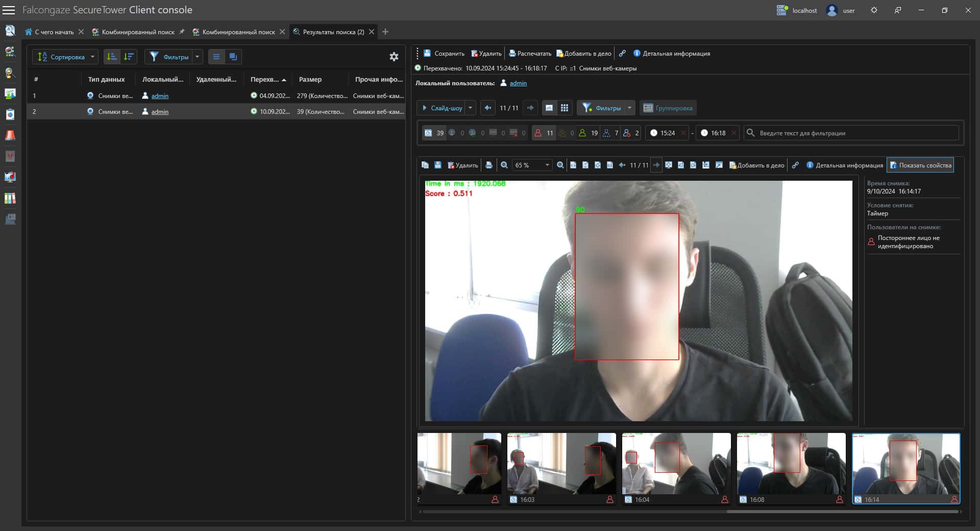Go to previous snapshot in slideshow bar
Viewport: 980px width, 531px height.
[x=488, y=108]
